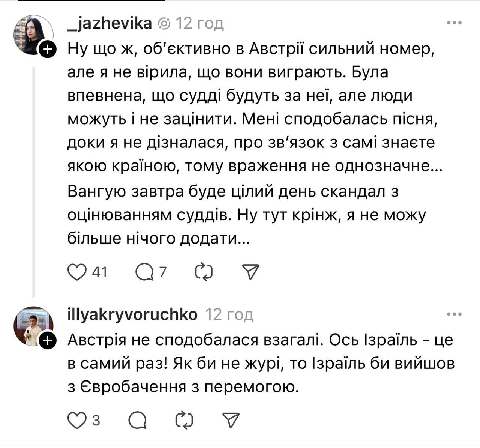Viewport: 480px width, 448px height.
Task: Like illyakryvoruchko's reply with the heart
Action: (x=77, y=421)
